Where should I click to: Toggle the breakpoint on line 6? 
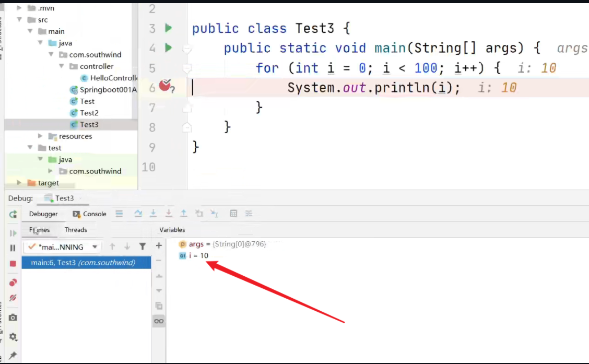click(166, 86)
